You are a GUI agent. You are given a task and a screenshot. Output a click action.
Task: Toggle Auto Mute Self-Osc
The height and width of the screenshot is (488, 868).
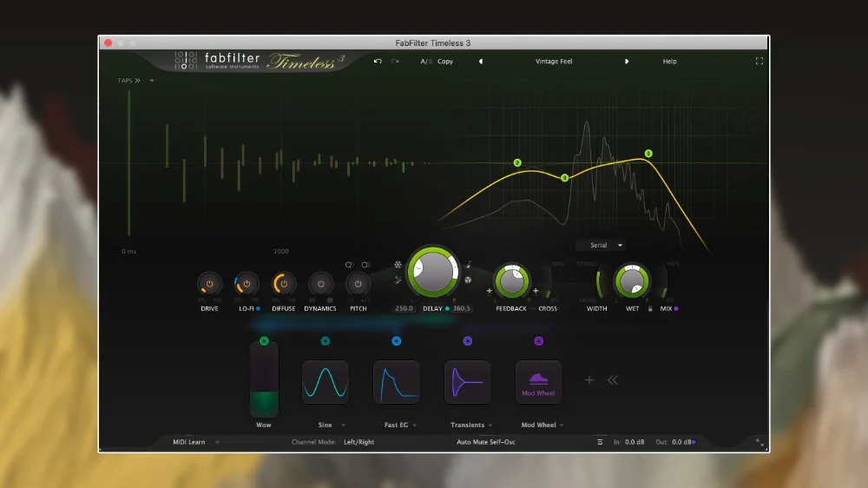[485, 442]
